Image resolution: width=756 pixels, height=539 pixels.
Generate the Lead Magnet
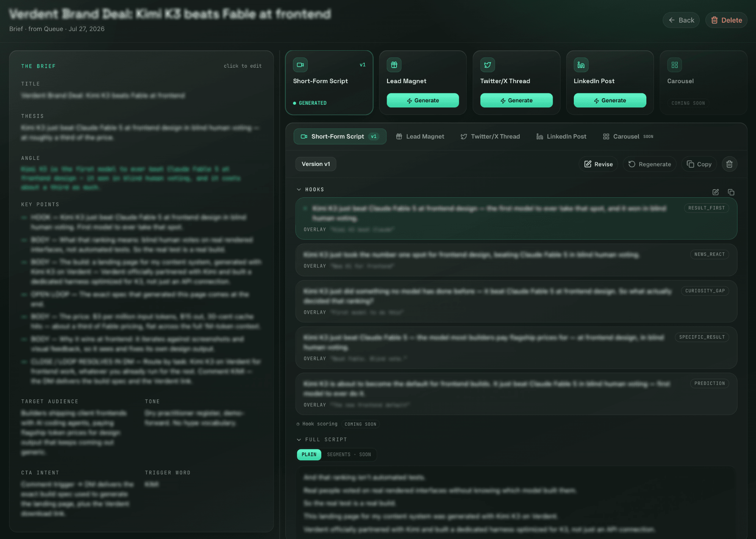(423, 100)
